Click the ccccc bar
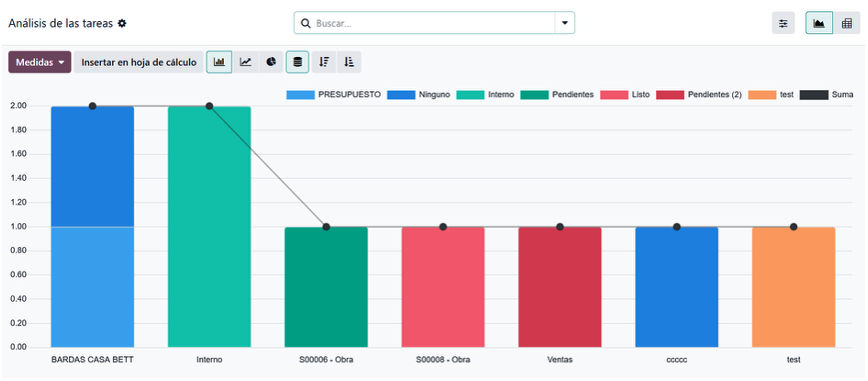This screenshot has height=381, width=868. pyautogui.click(x=676, y=287)
